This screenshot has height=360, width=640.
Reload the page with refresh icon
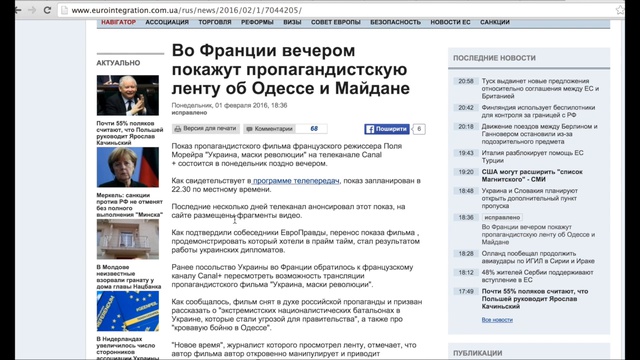click(47, 10)
